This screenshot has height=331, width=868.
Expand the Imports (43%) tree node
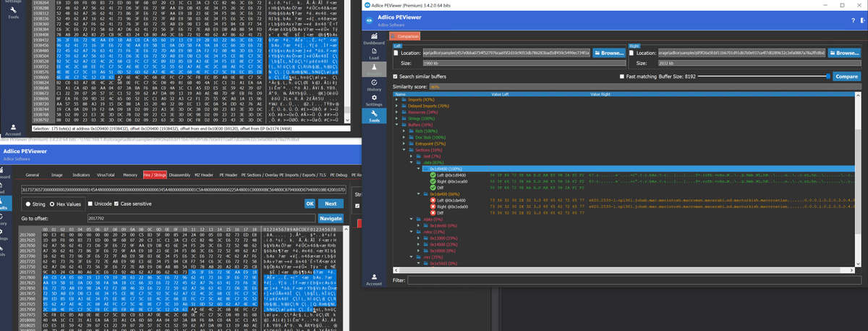pos(397,99)
